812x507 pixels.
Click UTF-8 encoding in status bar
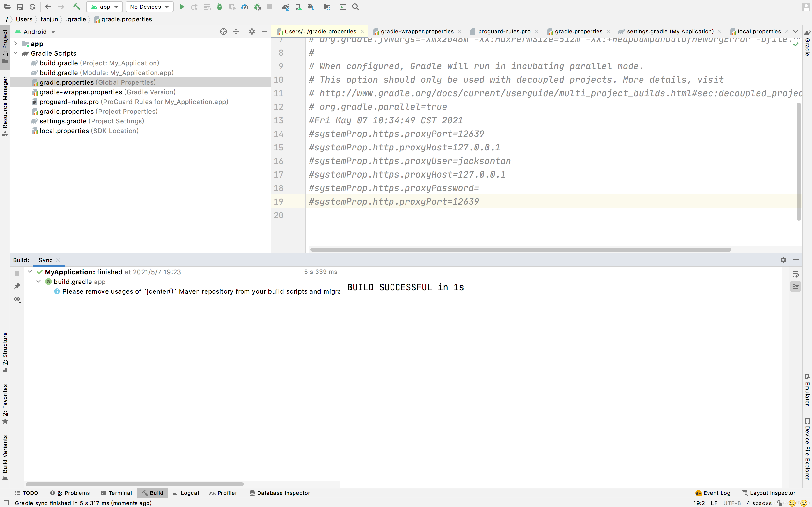pyautogui.click(x=732, y=503)
